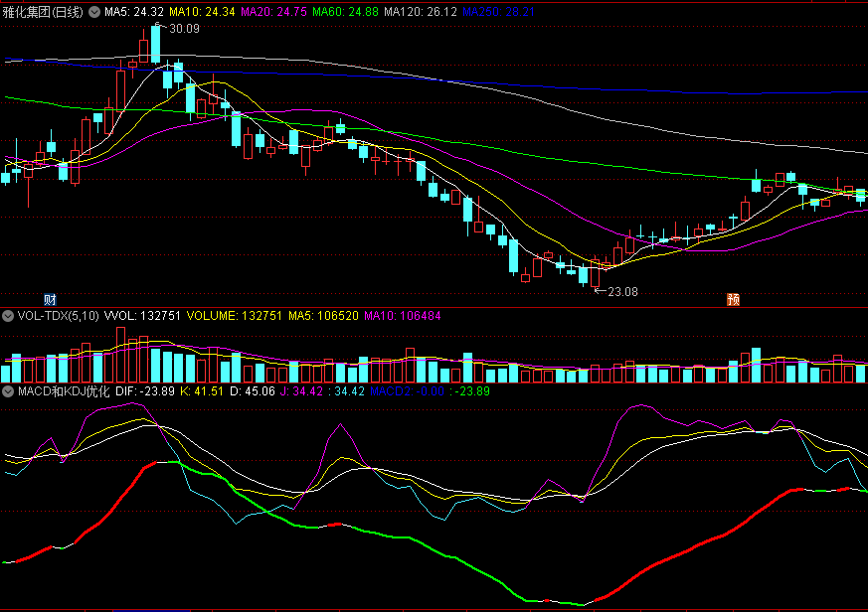This screenshot has height=612, width=868.
Task: Click the DIF: -23.89 value
Action: (145, 391)
